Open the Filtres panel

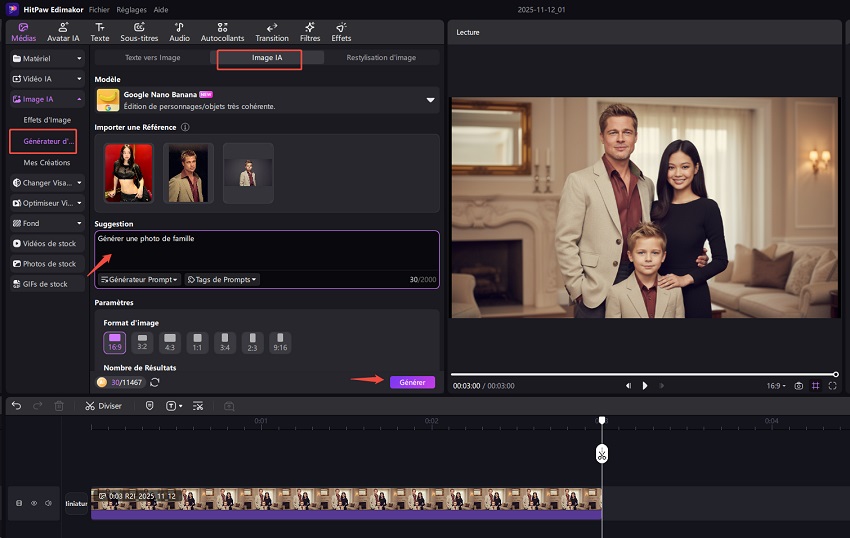310,32
